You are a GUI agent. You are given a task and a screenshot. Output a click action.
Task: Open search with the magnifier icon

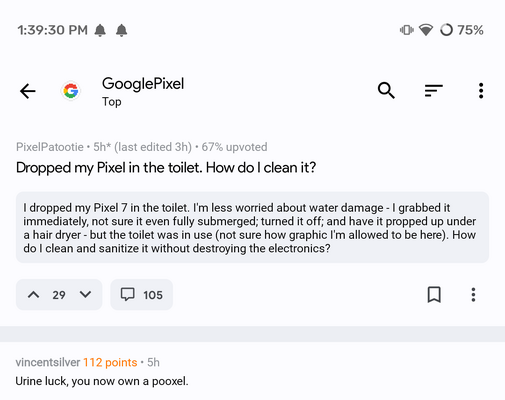pos(386,90)
